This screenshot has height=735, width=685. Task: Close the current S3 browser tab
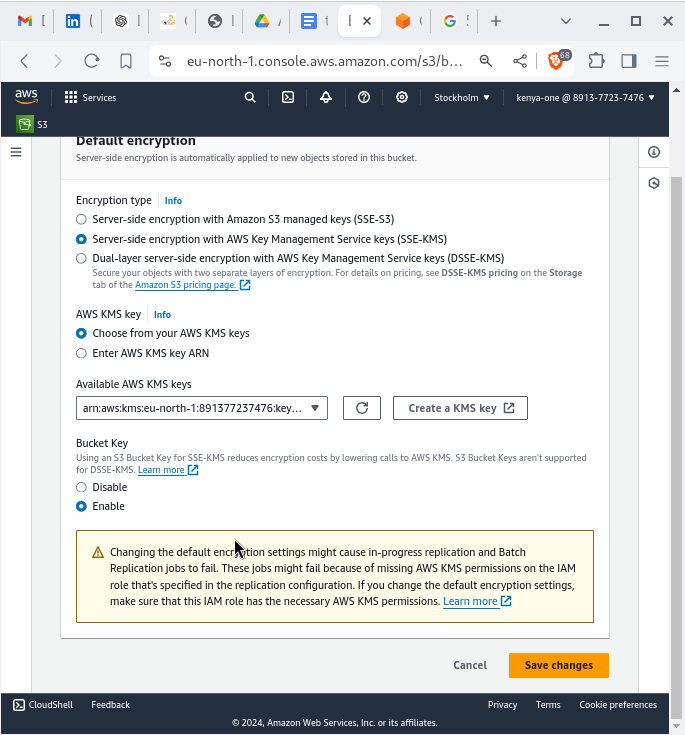[x=367, y=21]
